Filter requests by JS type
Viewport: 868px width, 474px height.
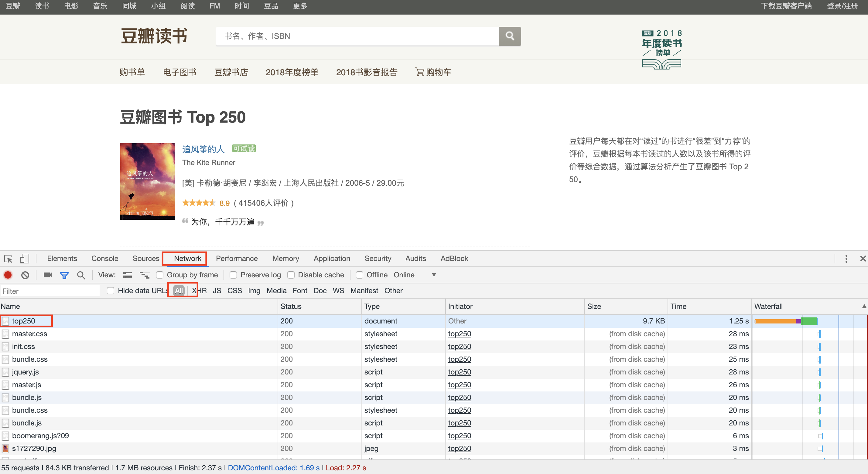(217, 290)
